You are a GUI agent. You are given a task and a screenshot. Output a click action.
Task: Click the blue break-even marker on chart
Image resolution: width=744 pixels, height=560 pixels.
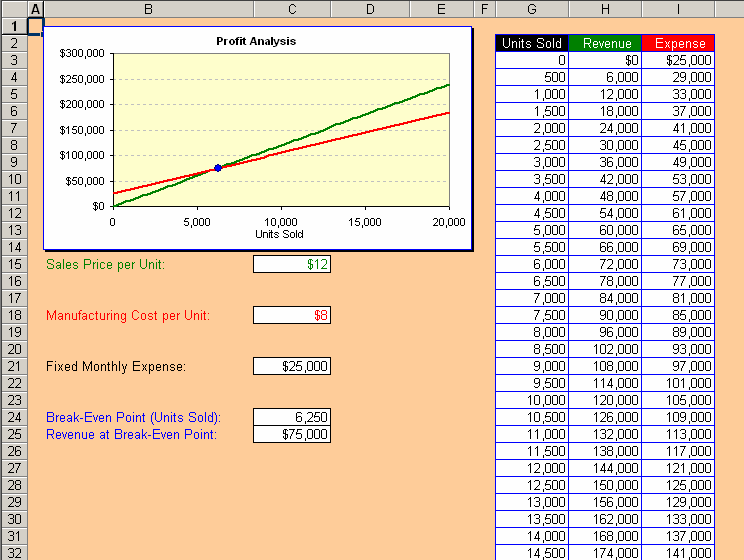click(217, 167)
